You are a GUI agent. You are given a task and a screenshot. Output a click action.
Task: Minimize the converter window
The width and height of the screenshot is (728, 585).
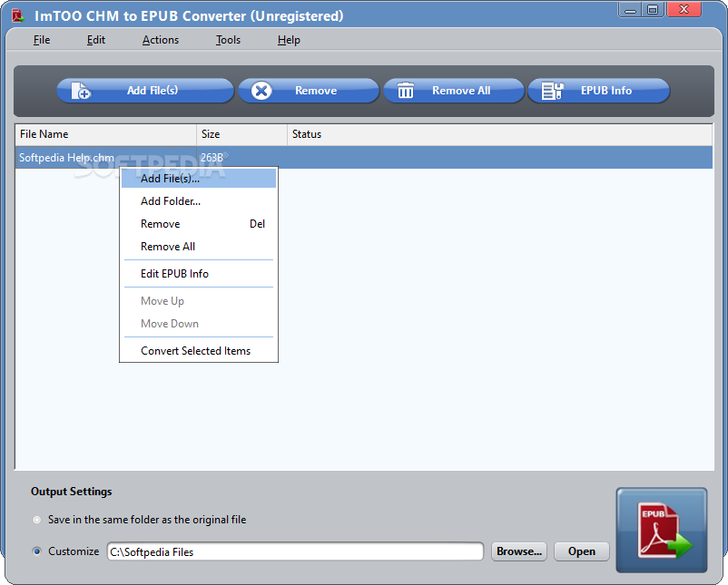click(x=630, y=10)
